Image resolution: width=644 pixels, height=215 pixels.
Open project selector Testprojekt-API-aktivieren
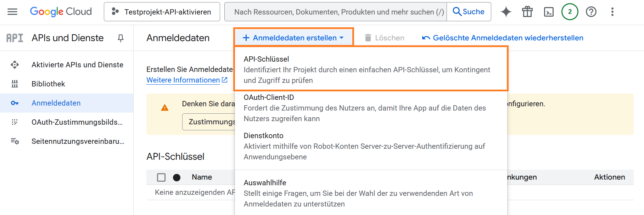pos(162,12)
